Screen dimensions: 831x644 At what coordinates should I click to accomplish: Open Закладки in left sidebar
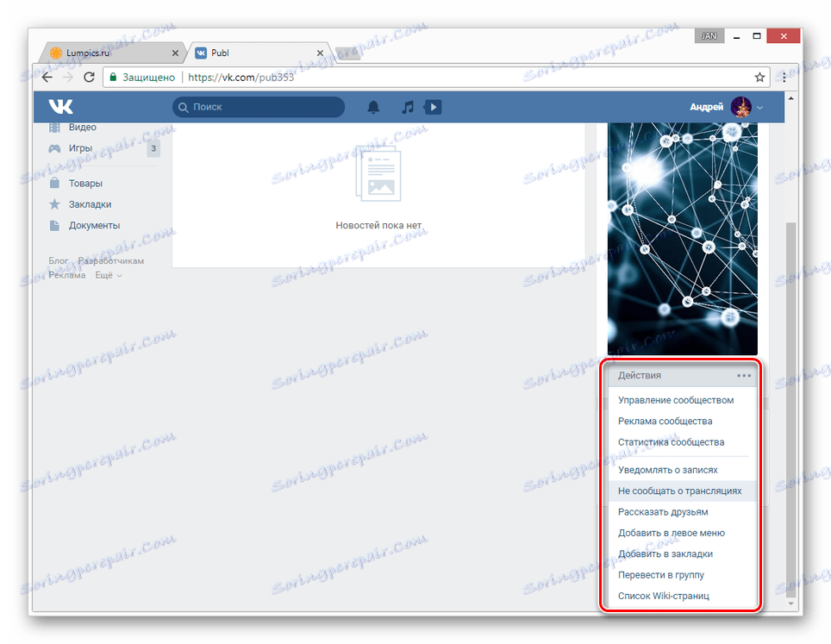click(91, 204)
